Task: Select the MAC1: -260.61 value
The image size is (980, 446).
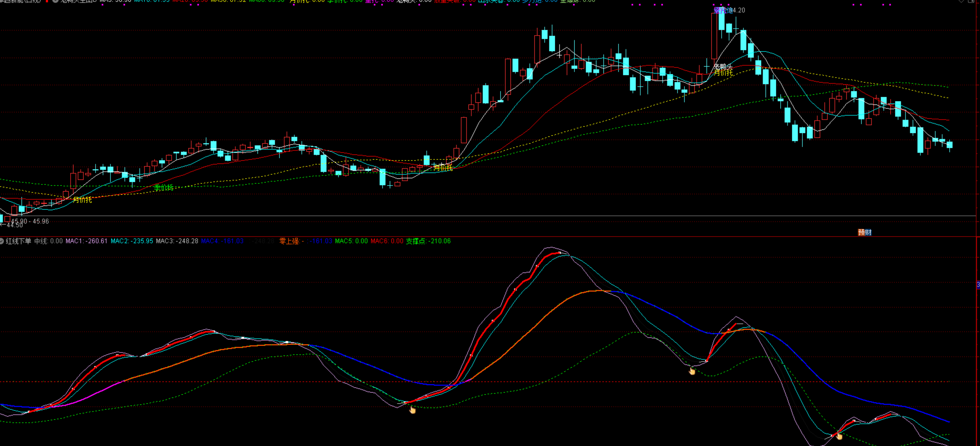Action: pos(86,241)
